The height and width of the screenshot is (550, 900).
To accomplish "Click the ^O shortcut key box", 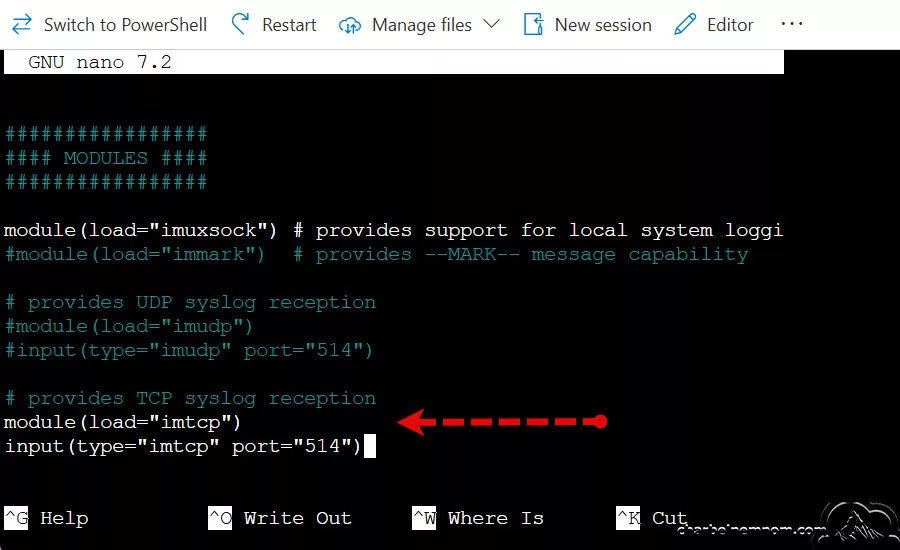I will [x=220, y=518].
